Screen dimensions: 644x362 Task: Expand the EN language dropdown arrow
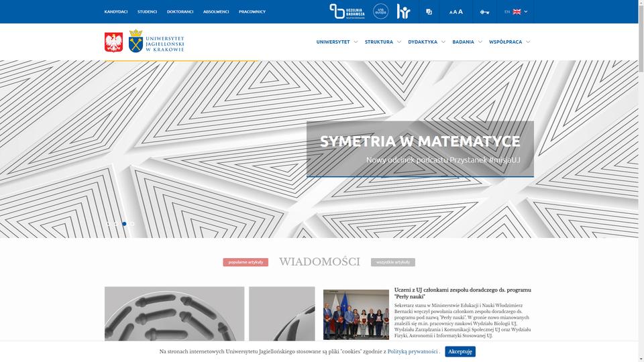526,12
